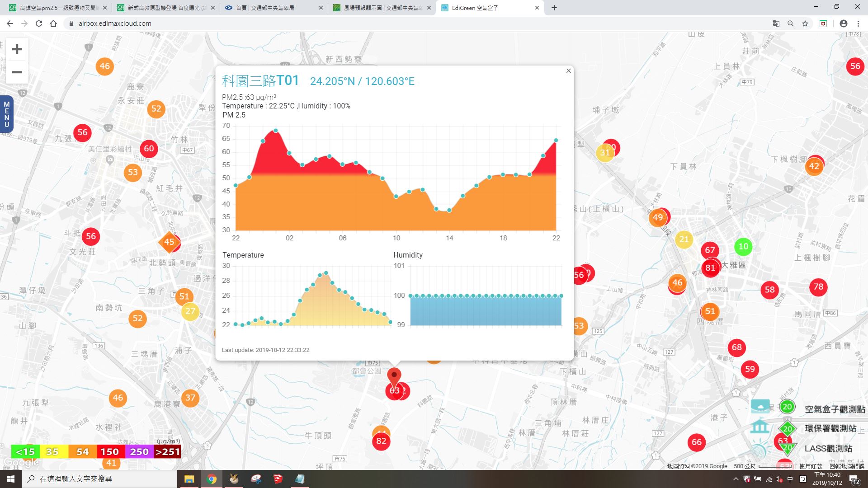Click the last PM2.5 data point at hour 22
The image size is (868, 488).
(556, 141)
